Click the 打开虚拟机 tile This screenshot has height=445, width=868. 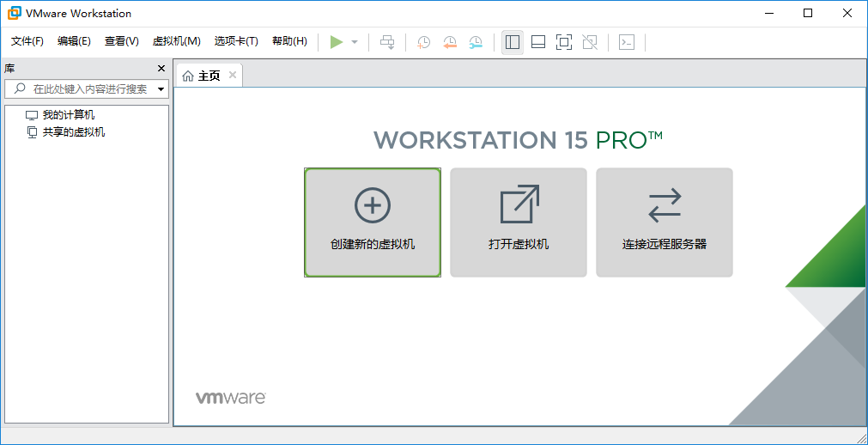click(x=519, y=222)
